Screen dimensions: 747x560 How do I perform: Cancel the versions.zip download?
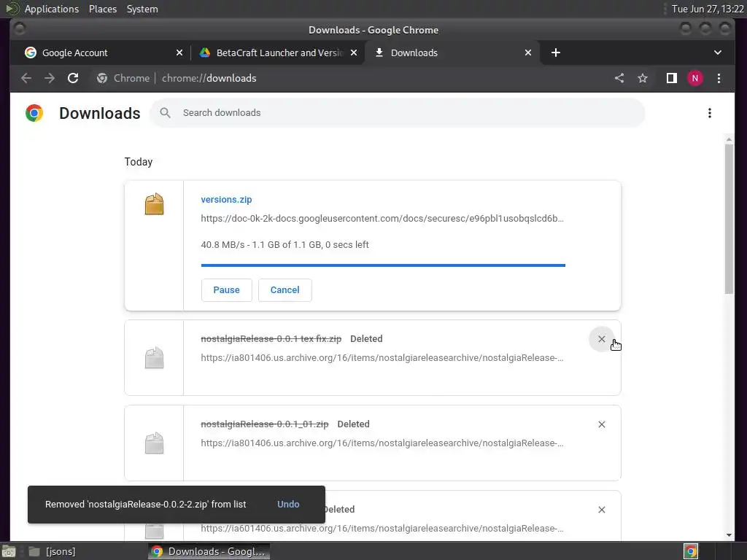[285, 290]
